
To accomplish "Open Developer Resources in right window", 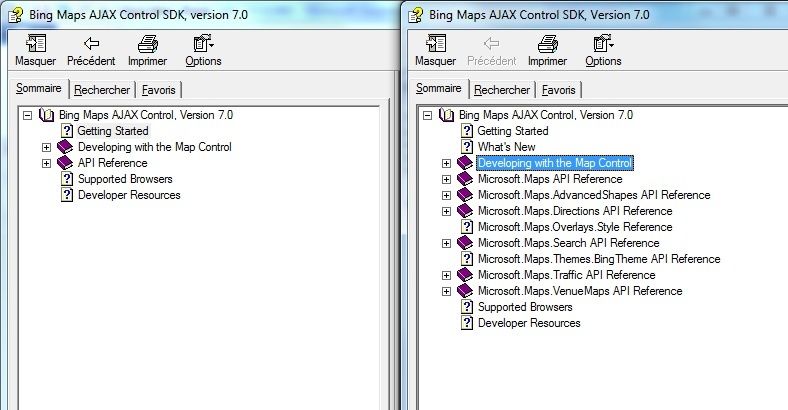I will (x=529, y=323).
